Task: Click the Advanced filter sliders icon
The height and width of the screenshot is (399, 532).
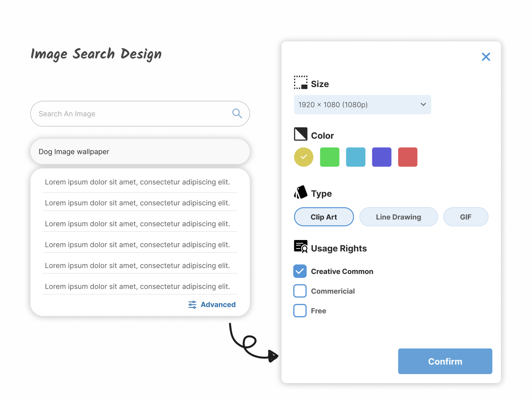Action: point(192,304)
